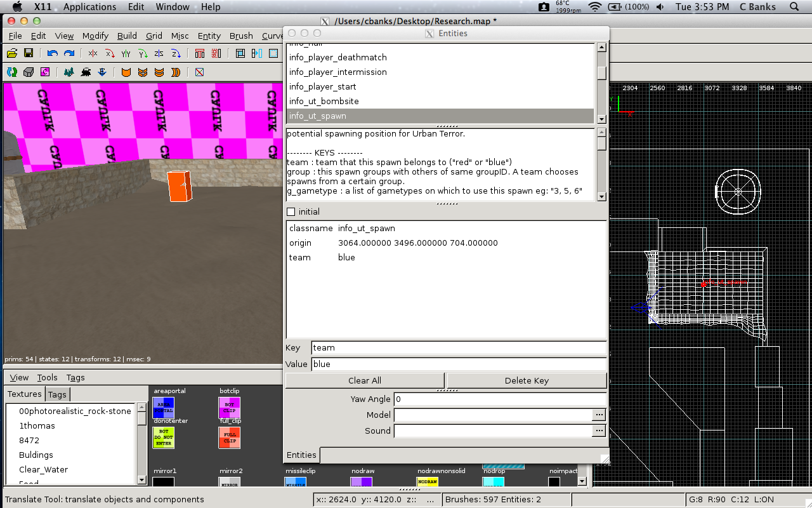Select info_player_start in entity list

(322, 86)
